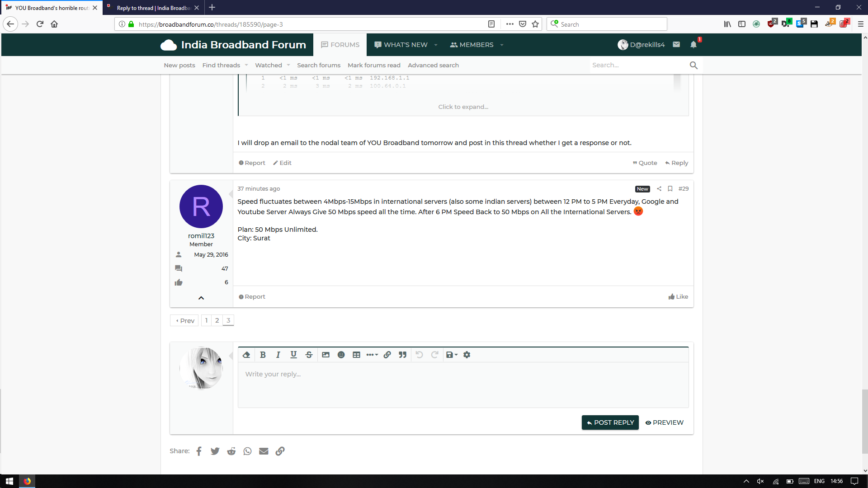Expand WHAT'S NEW dropdown arrow
Image resolution: width=868 pixels, height=488 pixels.
click(436, 45)
